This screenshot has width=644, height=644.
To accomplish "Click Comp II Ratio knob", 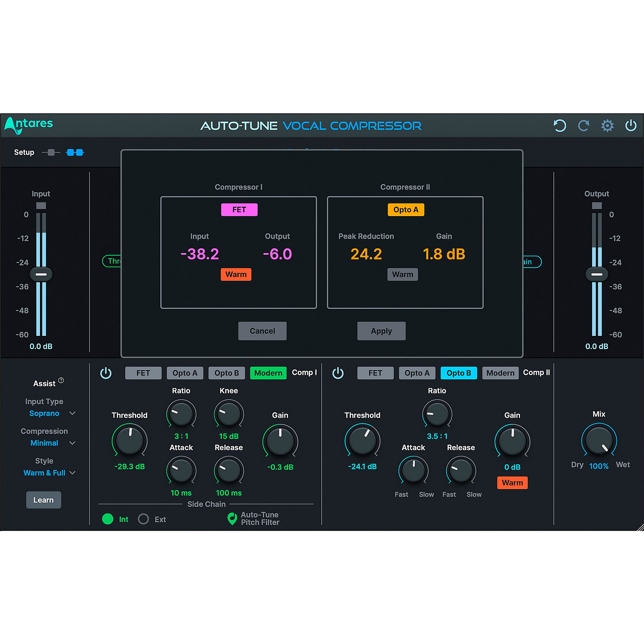I will [x=437, y=414].
